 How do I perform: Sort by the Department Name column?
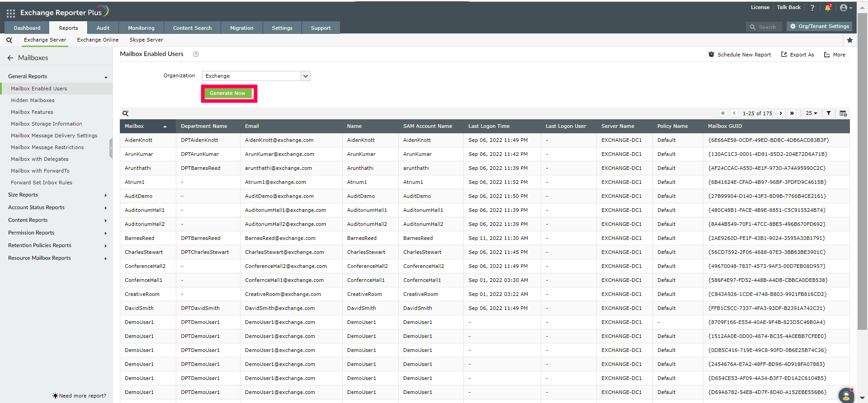point(204,127)
